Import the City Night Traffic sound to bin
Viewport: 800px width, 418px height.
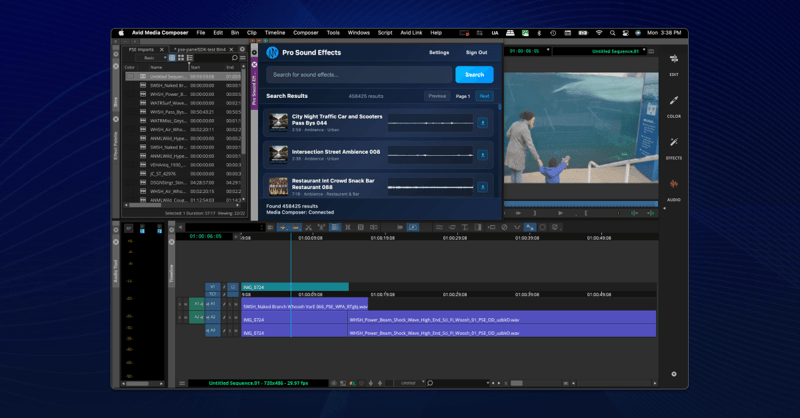tap(482, 123)
